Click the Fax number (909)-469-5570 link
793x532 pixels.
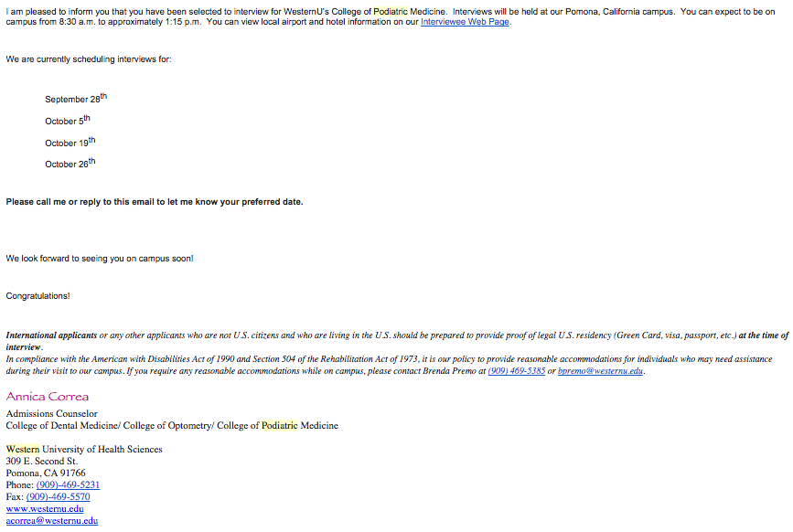[58, 497]
